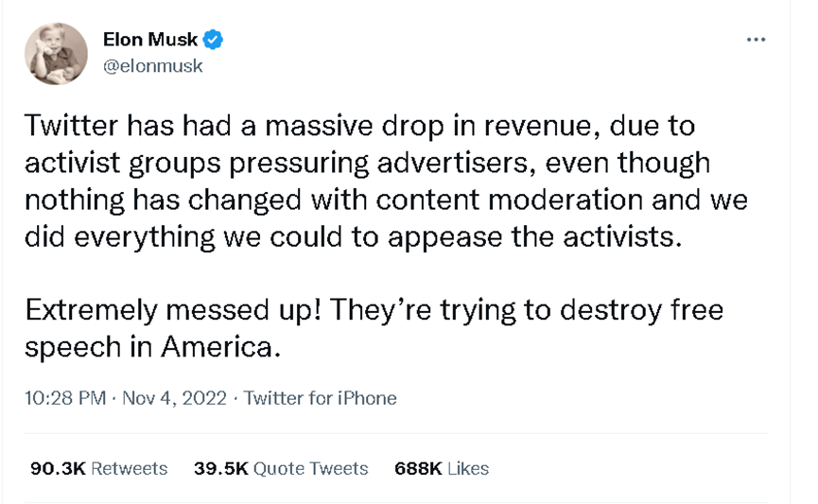818x504 pixels.
Task: Click the 10:28 PM timestamp
Action: 65,398
